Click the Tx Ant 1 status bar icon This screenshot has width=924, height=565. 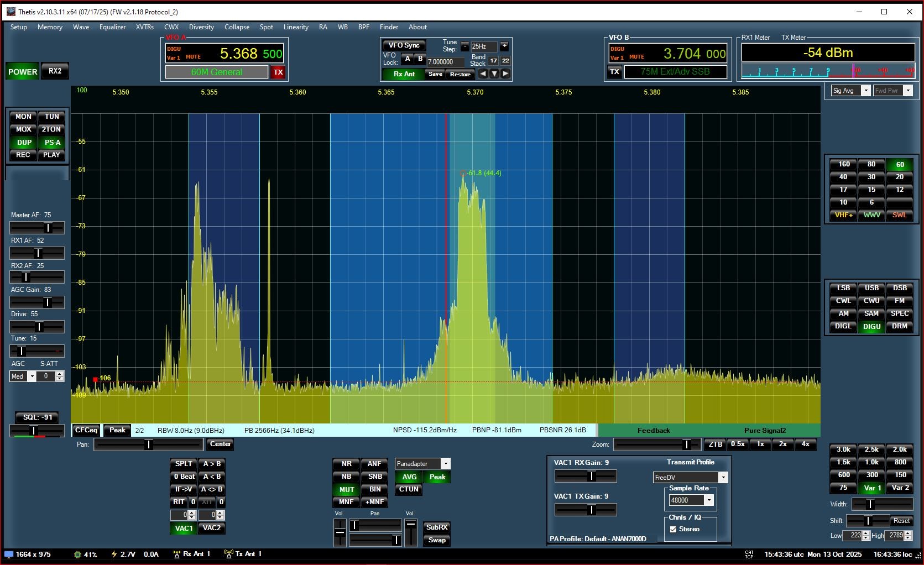[228, 554]
